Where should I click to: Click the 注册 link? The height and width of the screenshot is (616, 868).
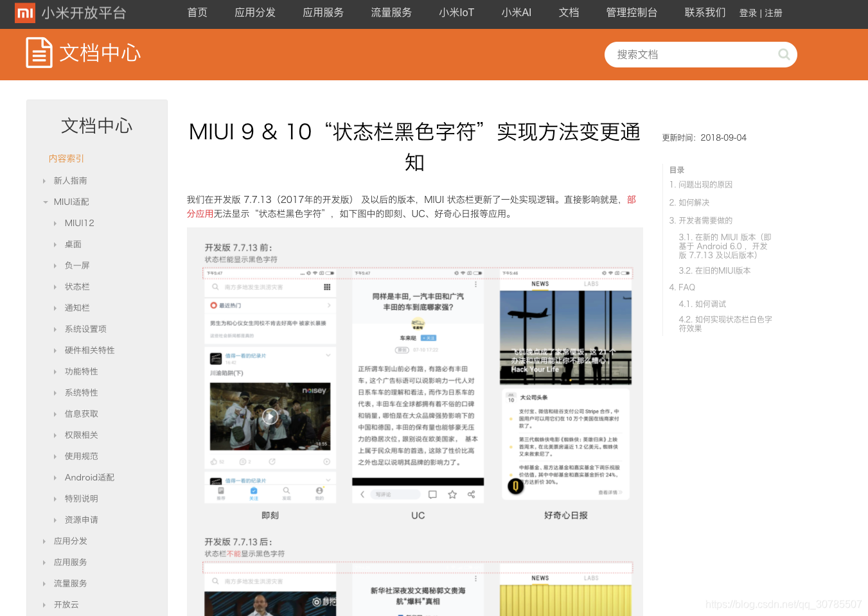click(x=774, y=13)
